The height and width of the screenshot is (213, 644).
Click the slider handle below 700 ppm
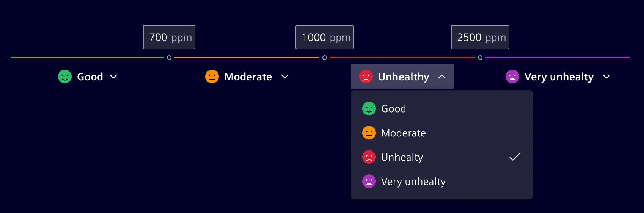point(169,58)
